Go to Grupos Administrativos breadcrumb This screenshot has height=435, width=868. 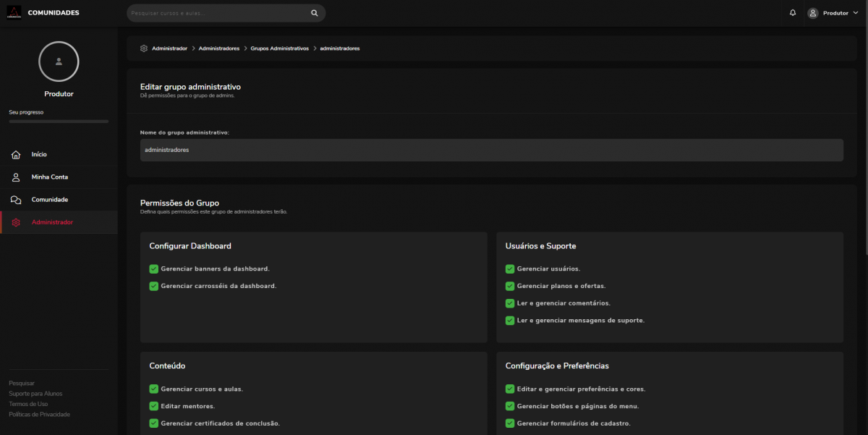[279, 48]
